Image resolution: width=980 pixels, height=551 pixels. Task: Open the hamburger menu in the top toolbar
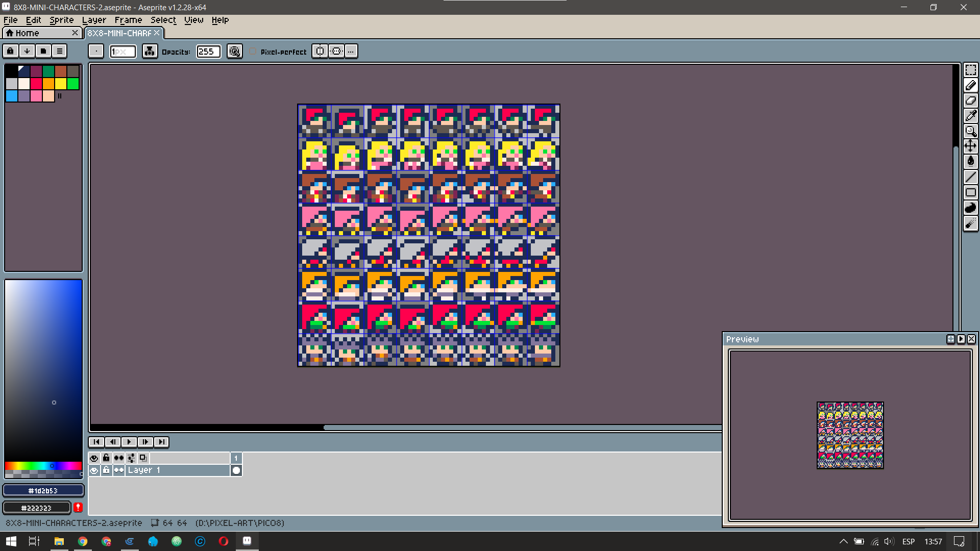(x=59, y=51)
